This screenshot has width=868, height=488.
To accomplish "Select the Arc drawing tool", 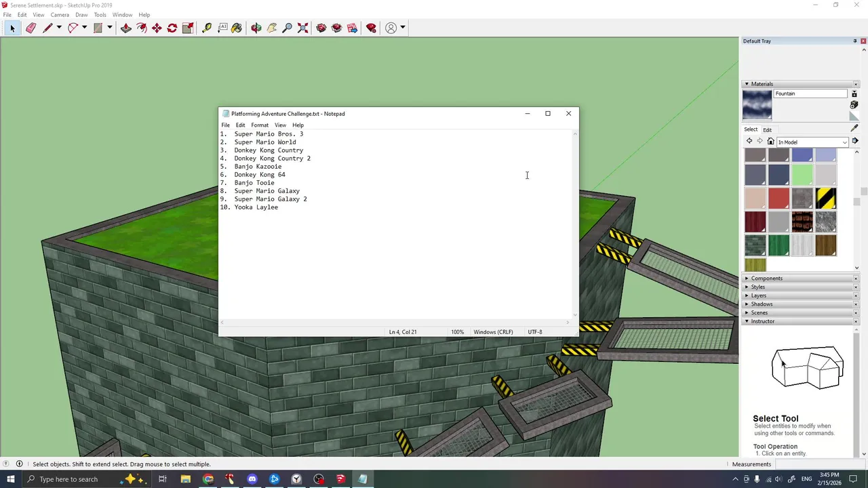I will 73,28.
